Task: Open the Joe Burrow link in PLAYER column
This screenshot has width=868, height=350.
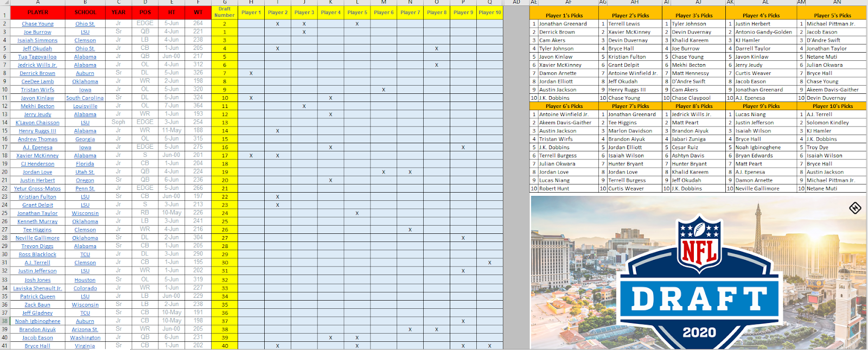Action: click(x=37, y=32)
